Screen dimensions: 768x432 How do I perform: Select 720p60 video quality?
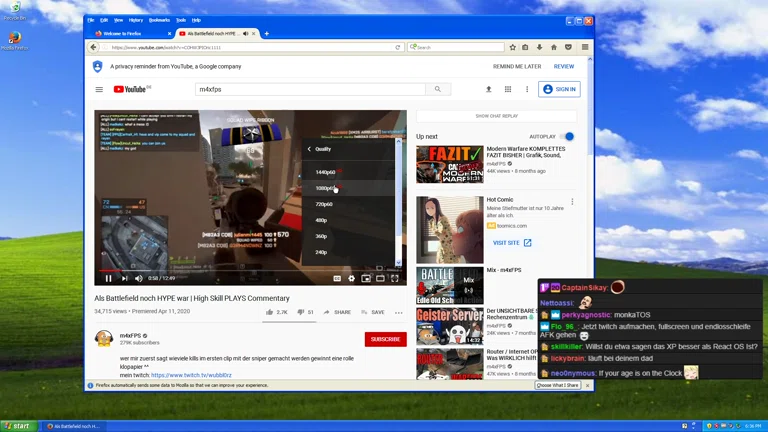pos(348,204)
